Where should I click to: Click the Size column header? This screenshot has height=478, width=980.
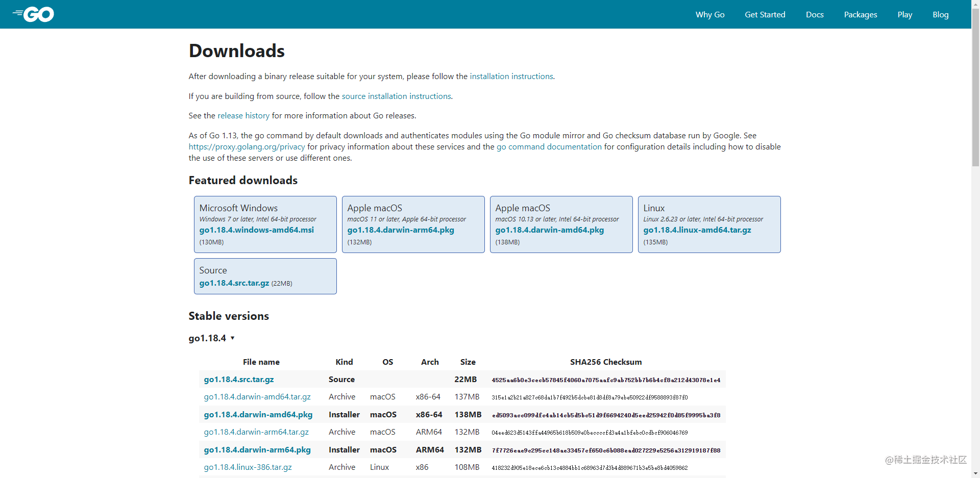coord(468,362)
